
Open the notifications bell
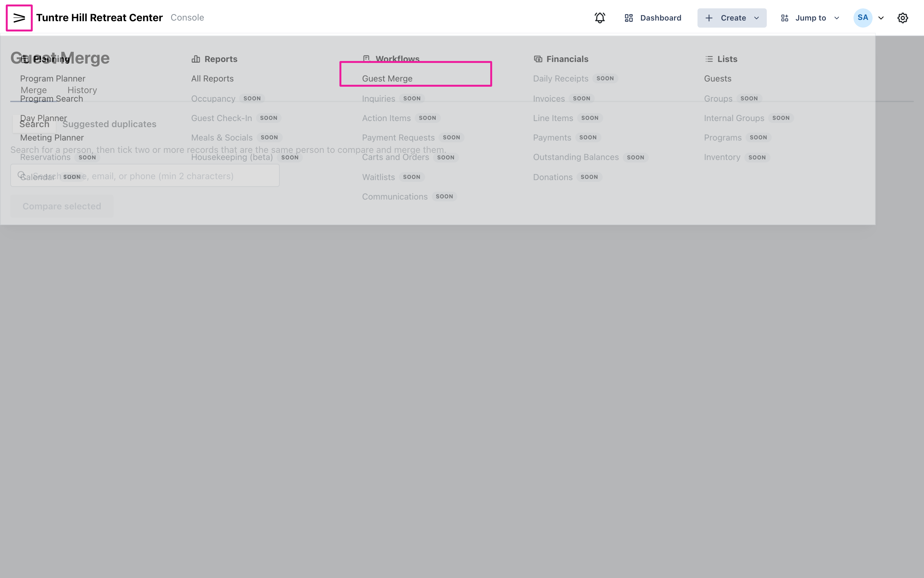coord(600,18)
